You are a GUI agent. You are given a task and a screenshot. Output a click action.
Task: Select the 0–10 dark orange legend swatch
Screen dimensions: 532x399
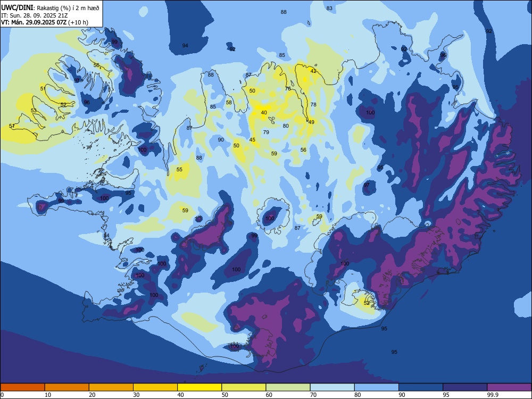[x=22, y=387]
